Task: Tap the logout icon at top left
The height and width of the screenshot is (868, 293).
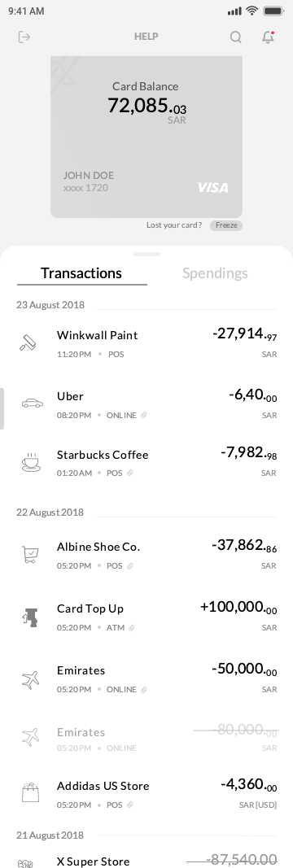Action: [24, 37]
